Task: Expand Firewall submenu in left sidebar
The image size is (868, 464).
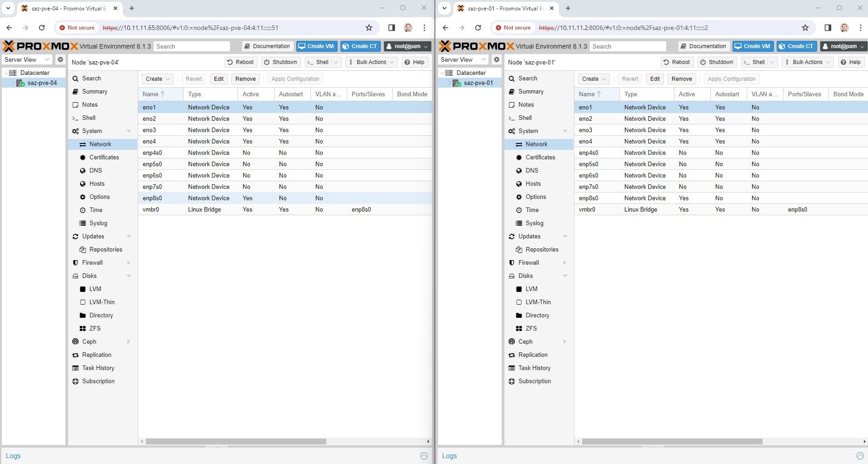Action: pos(129,262)
